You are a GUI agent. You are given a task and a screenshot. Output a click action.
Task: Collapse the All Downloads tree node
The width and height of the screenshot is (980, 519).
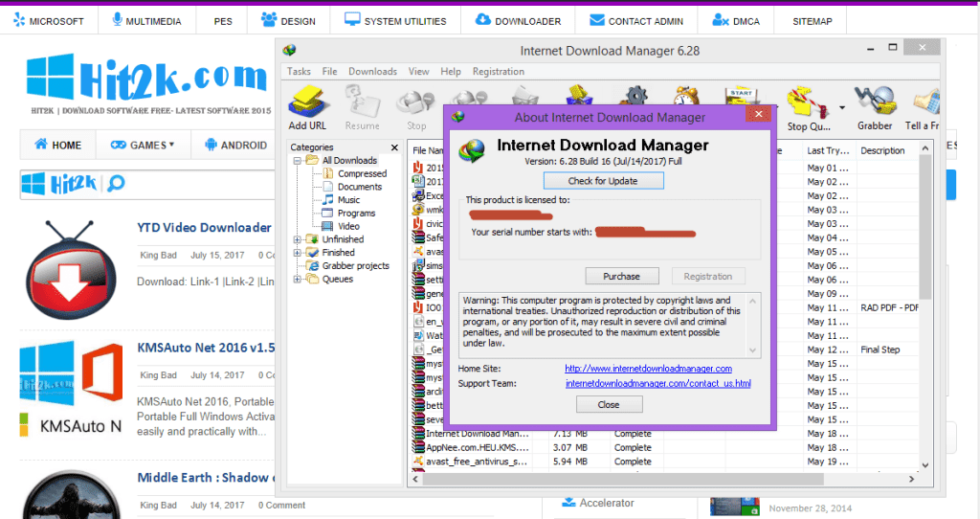pyautogui.click(x=299, y=161)
